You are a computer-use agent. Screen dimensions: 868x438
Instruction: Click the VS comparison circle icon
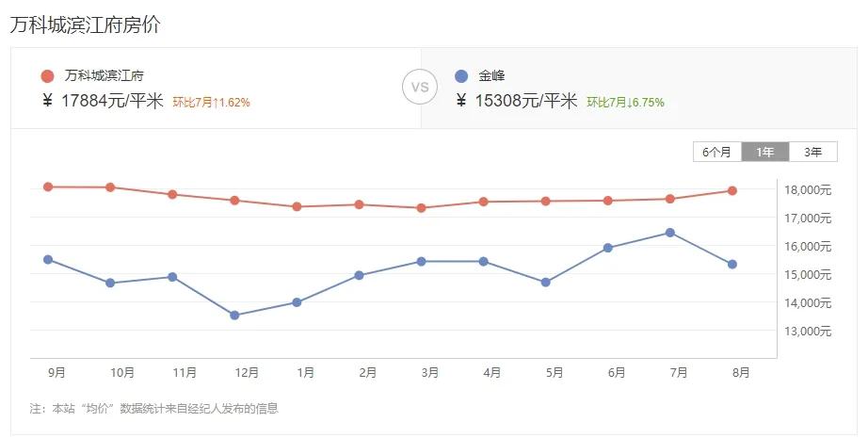(420, 88)
